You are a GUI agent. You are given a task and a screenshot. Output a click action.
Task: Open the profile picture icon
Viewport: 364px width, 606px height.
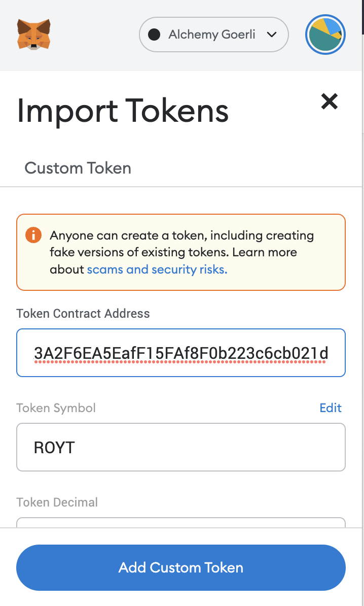[325, 34]
